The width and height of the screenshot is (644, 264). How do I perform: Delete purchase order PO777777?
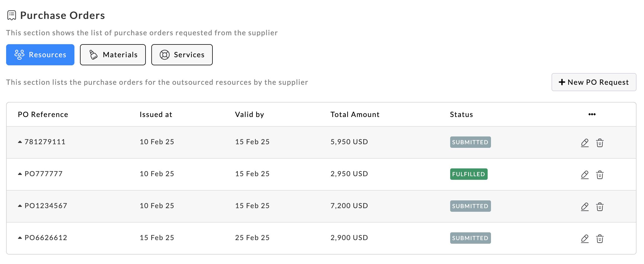(x=600, y=175)
